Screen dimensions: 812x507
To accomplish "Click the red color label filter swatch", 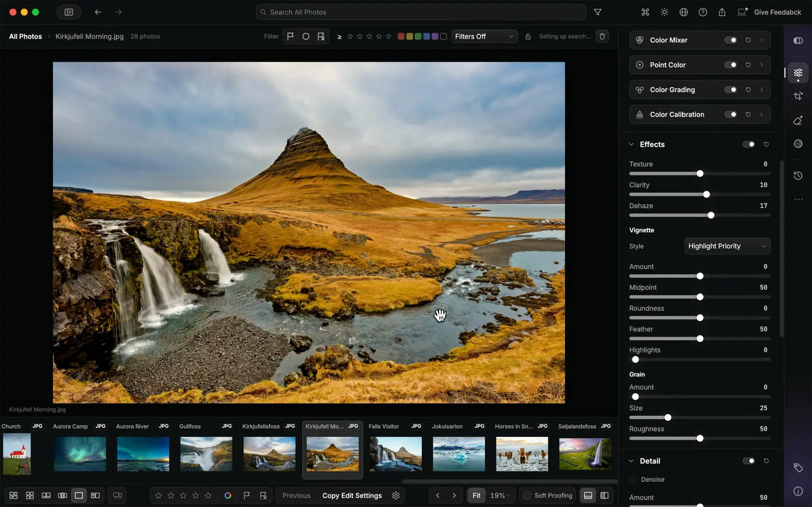I will [x=401, y=36].
